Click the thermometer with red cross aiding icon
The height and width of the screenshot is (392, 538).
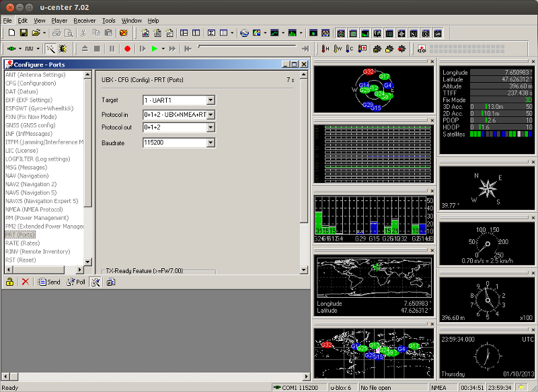(362, 48)
